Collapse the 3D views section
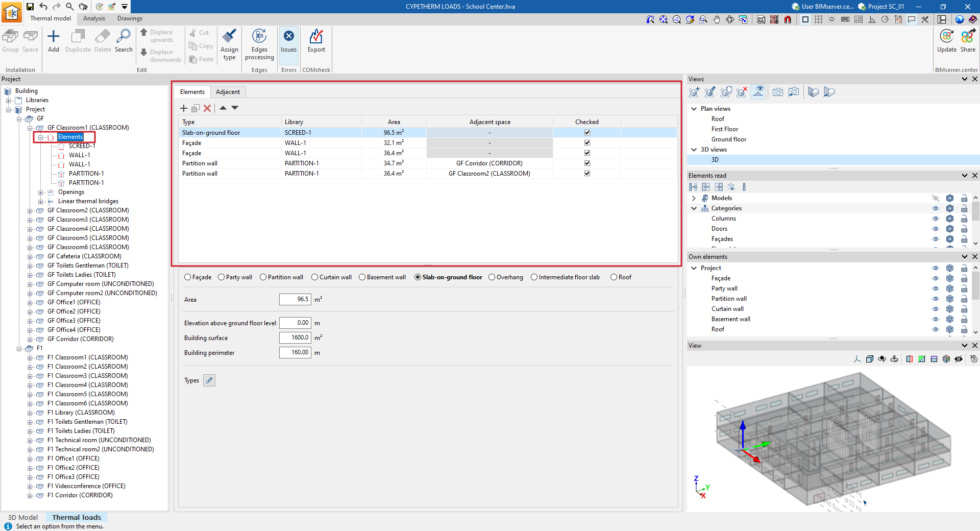 [694, 150]
